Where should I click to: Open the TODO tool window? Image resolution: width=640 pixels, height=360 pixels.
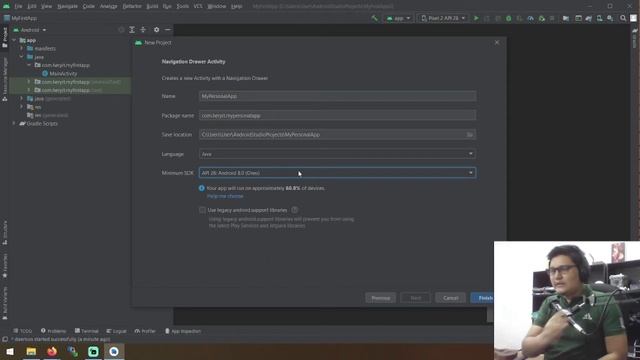pyautogui.click(x=22, y=331)
